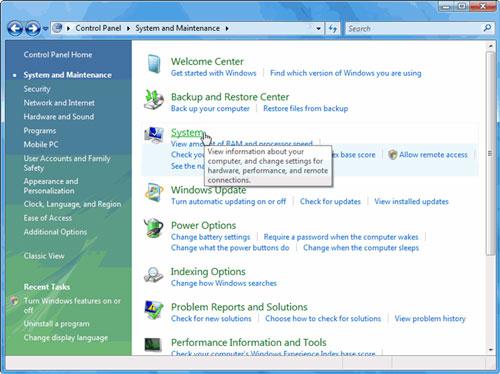Open Hardware and Sound category
The height and width of the screenshot is (374, 500).
(x=59, y=117)
